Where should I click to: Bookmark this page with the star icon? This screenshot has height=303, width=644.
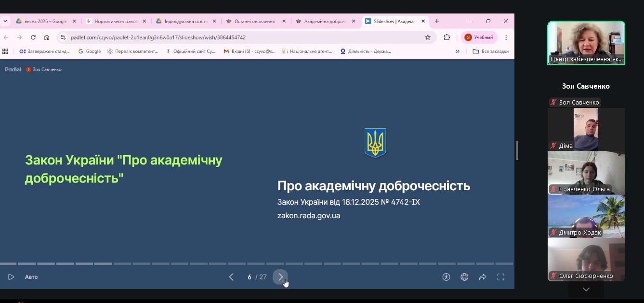point(427,37)
